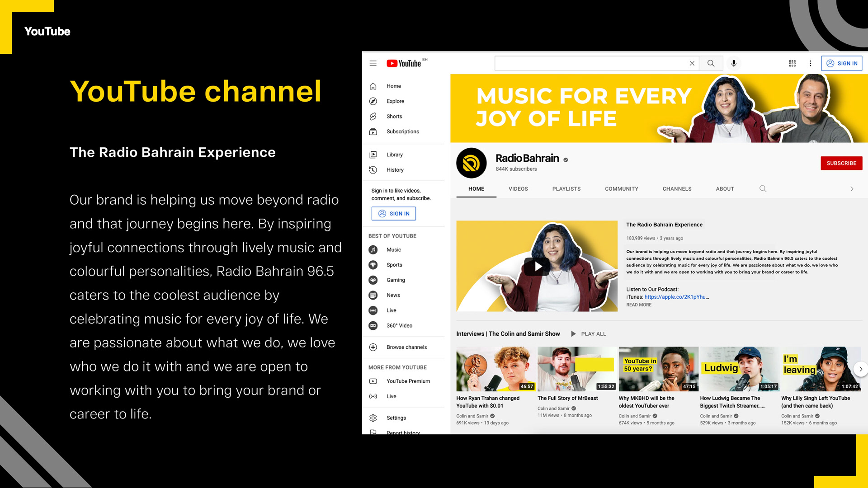Click the SUBSCRIBE button
This screenshot has width=868, height=488.
click(x=841, y=163)
